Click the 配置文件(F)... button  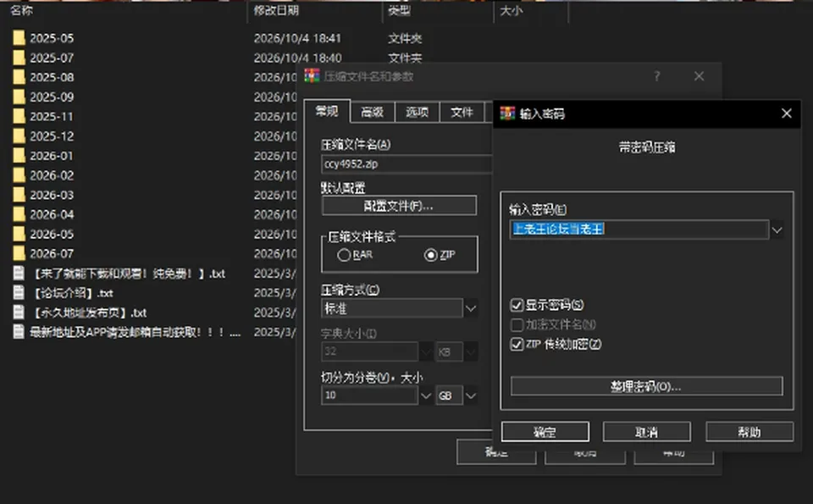pyautogui.click(x=399, y=206)
